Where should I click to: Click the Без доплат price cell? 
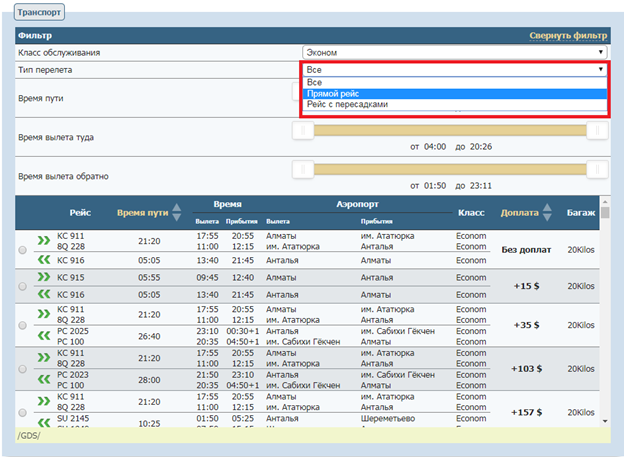pyautogui.click(x=526, y=250)
